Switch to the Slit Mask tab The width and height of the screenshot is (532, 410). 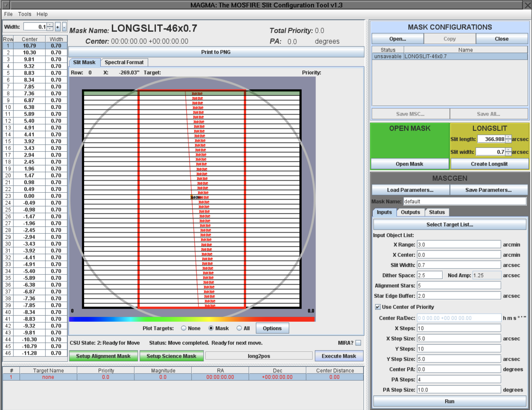[84, 62]
